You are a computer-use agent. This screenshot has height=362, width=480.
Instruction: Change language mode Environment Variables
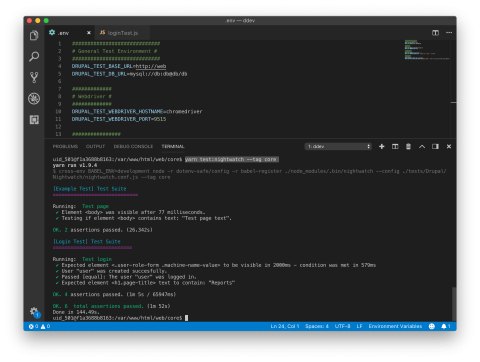coord(395,326)
